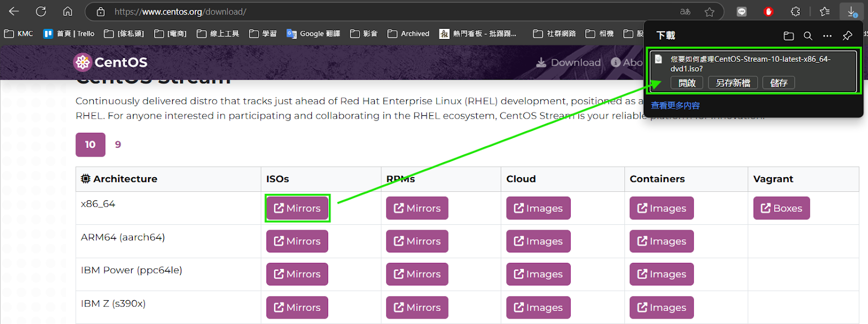Open the browser extensions menu
This screenshot has height=324, width=868.
coord(795,11)
